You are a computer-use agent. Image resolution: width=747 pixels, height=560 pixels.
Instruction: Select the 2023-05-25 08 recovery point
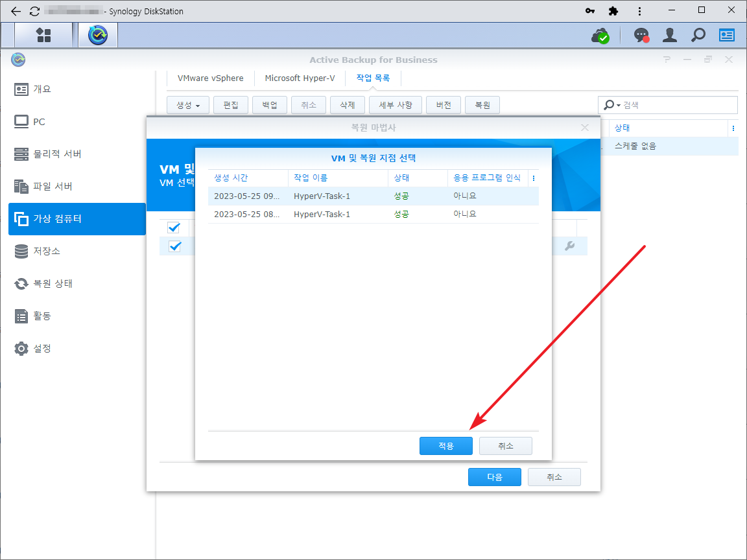[x=373, y=215]
